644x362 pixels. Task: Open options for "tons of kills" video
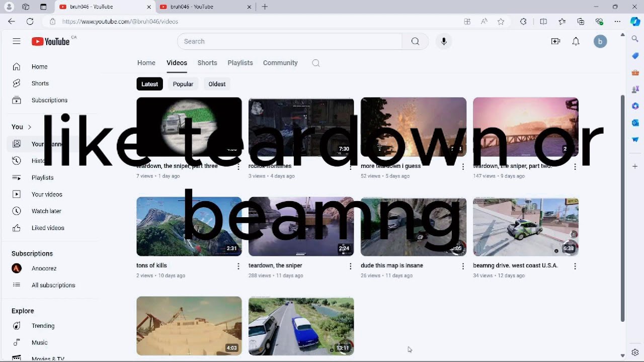pos(238,266)
